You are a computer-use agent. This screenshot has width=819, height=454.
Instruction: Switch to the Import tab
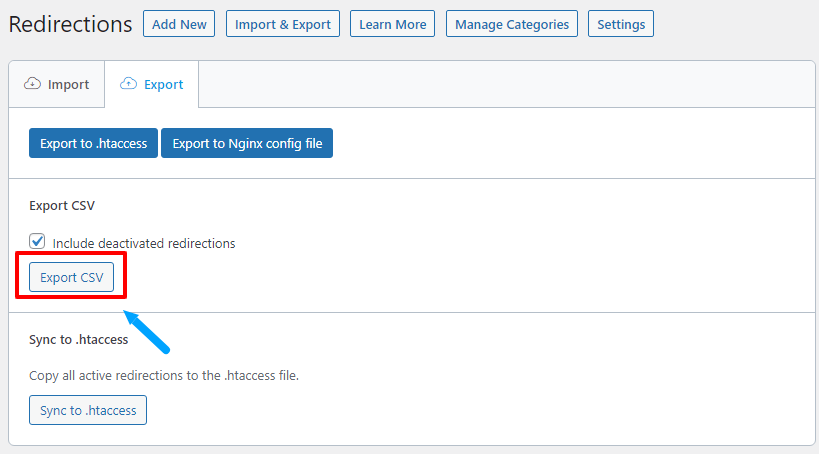point(57,84)
